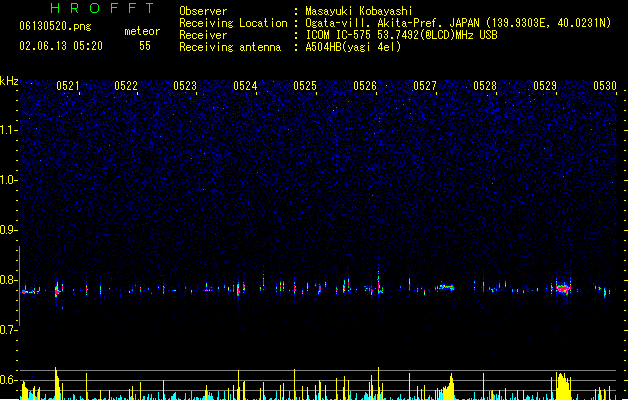Click the 0522 time marker

pos(126,86)
